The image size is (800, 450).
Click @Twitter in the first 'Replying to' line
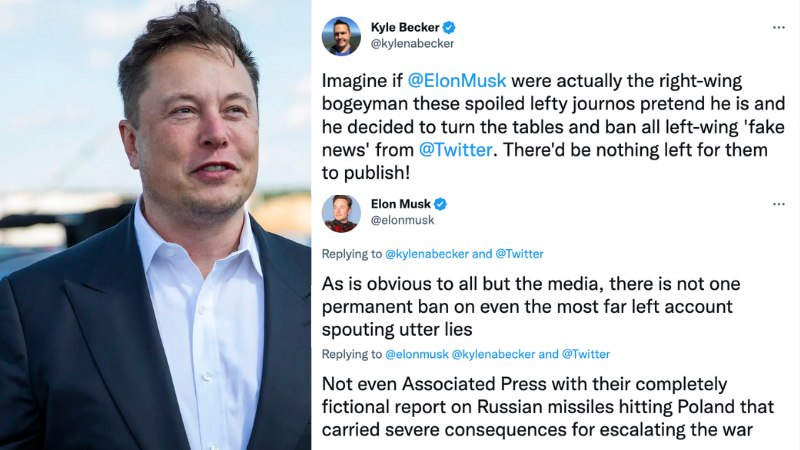click(516, 254)
